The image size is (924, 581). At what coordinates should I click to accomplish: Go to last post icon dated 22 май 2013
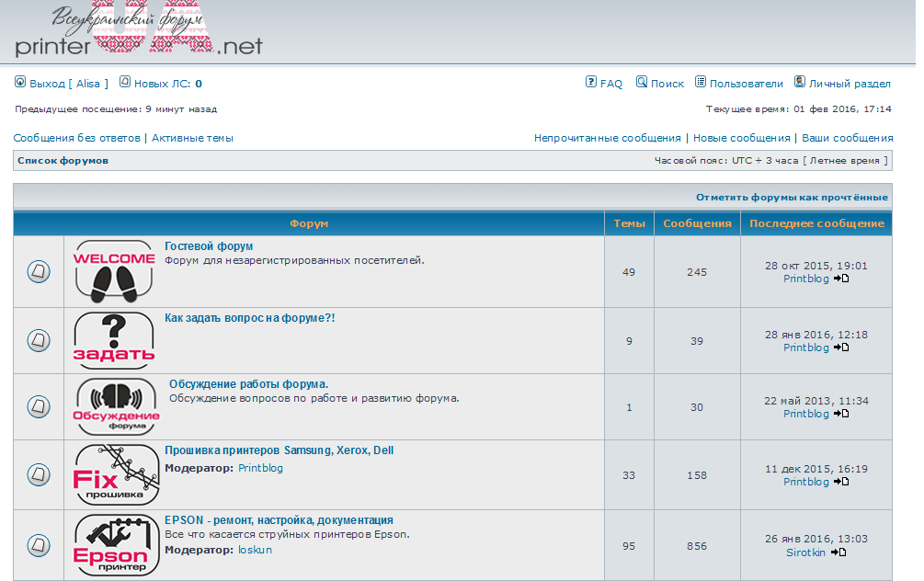coord(841,414)
